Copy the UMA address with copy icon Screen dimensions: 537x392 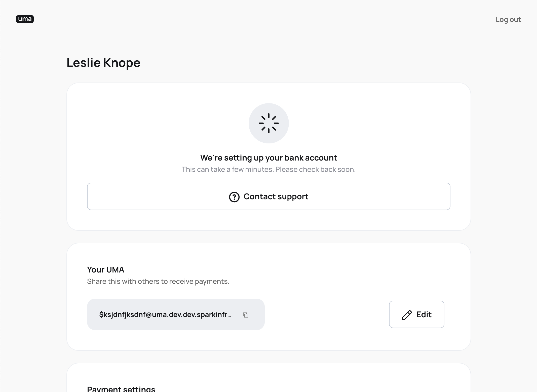pyautogui.click(x=246, y=315)
